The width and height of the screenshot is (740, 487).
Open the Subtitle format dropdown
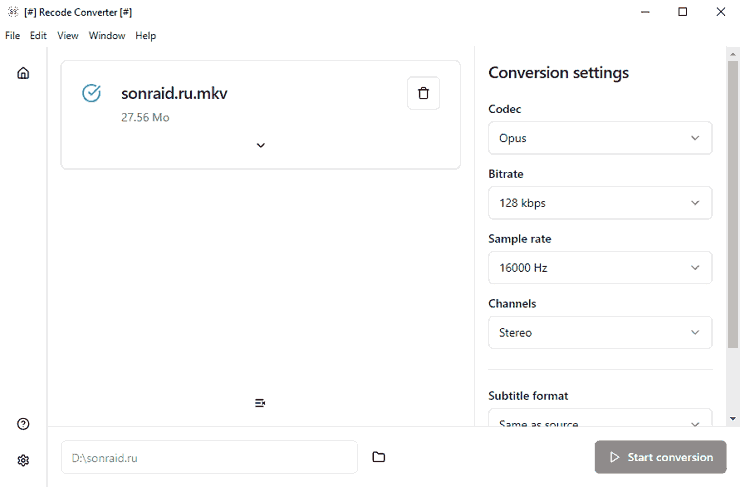[600, 418]
